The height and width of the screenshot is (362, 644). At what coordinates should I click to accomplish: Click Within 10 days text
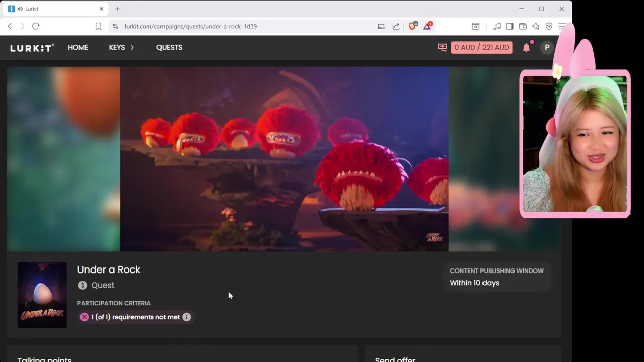474,283
